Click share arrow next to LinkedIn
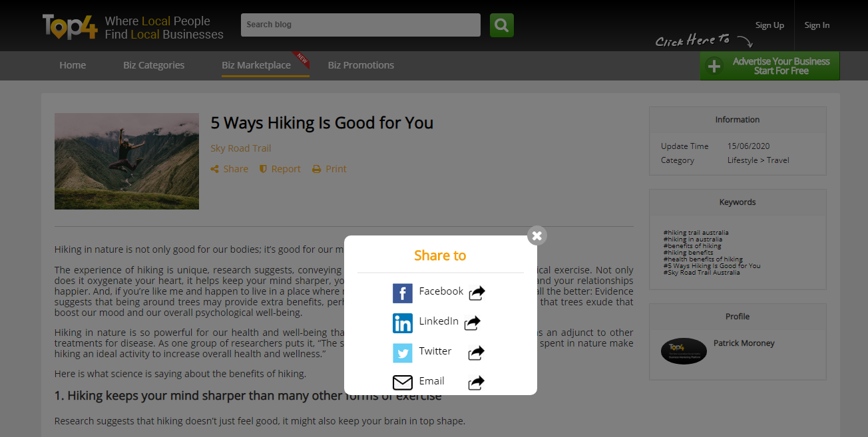 coord(472,323)
